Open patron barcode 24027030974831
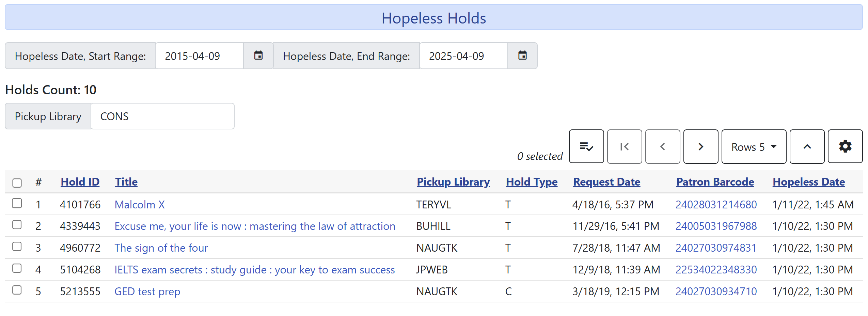Screen dimensions: 868x316 pyautogui.click(x=716, y=248)
